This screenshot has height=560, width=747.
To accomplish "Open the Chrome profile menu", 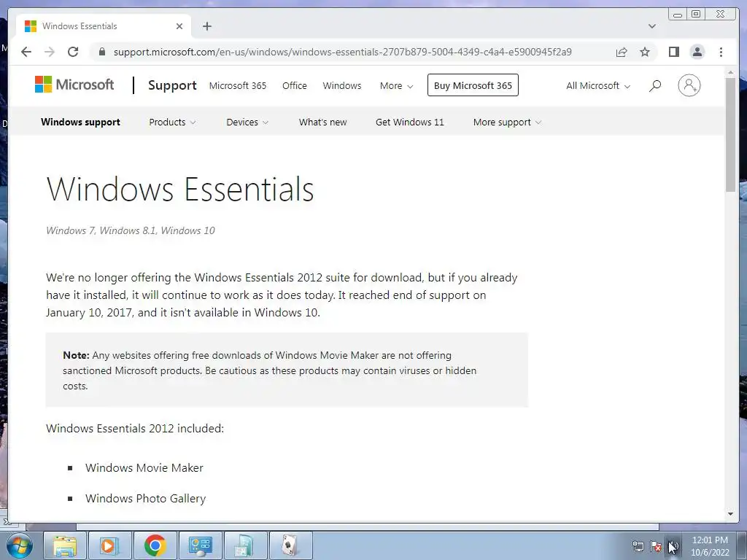I will (697, 52).
